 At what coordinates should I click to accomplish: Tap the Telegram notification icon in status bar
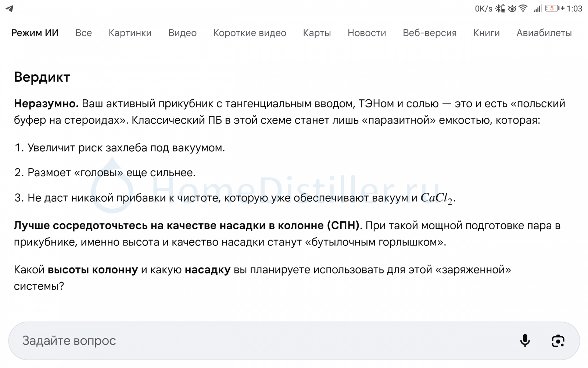(x=10, y=8)
